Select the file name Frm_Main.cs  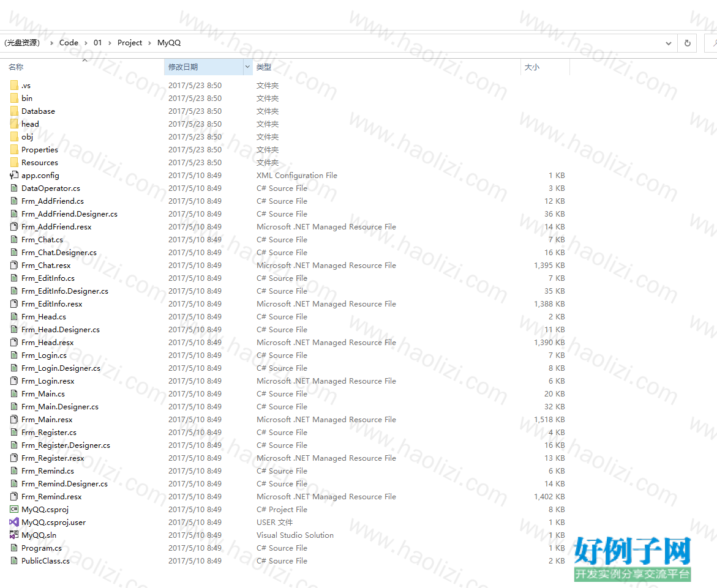click(43, 393)
